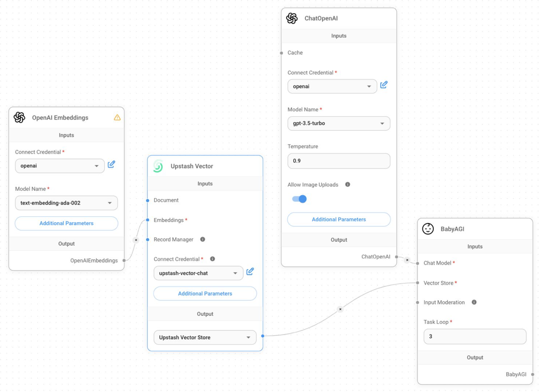Edit the OpenAI Embeddings credential

coord(111,165)
